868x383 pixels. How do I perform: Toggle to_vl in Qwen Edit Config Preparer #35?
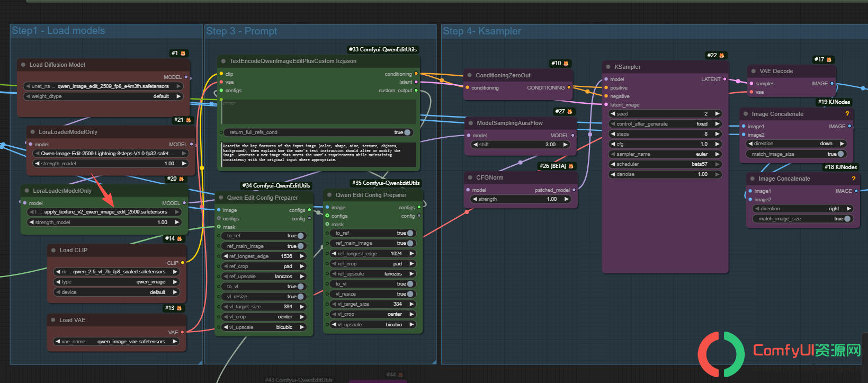[410, 284]
